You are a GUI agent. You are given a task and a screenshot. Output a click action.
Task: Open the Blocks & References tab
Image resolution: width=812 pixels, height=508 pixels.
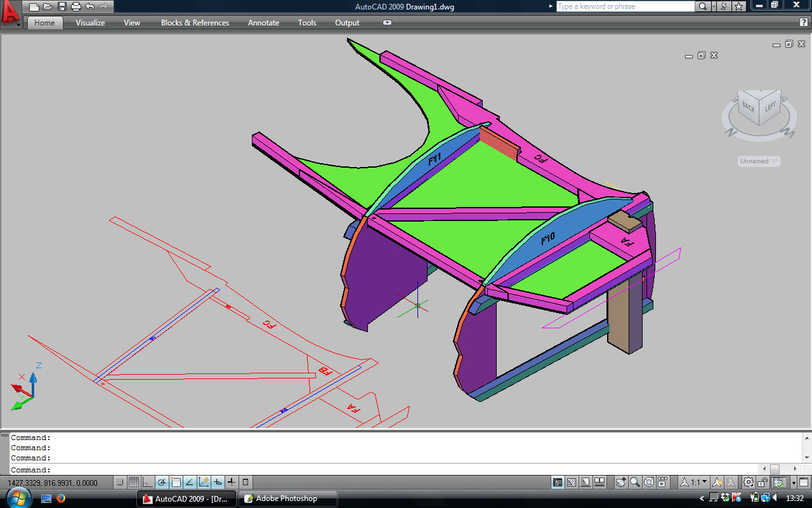[195, 23]
